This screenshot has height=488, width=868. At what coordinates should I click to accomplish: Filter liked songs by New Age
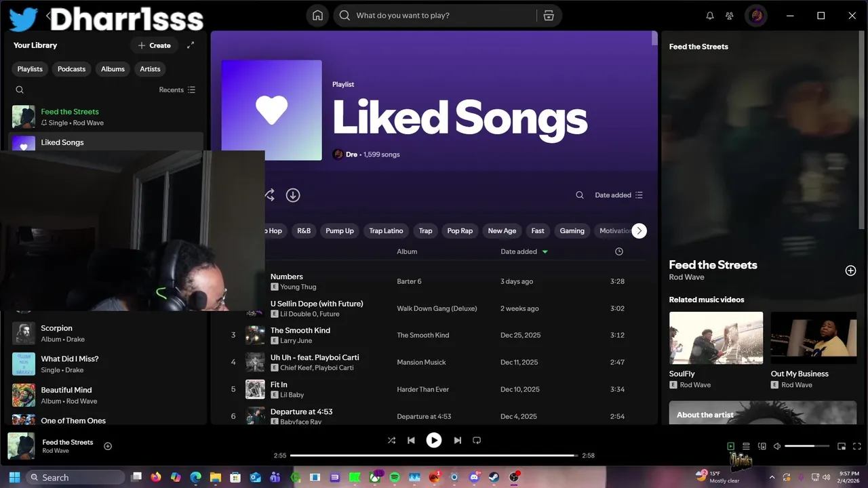tap(502, 231)
